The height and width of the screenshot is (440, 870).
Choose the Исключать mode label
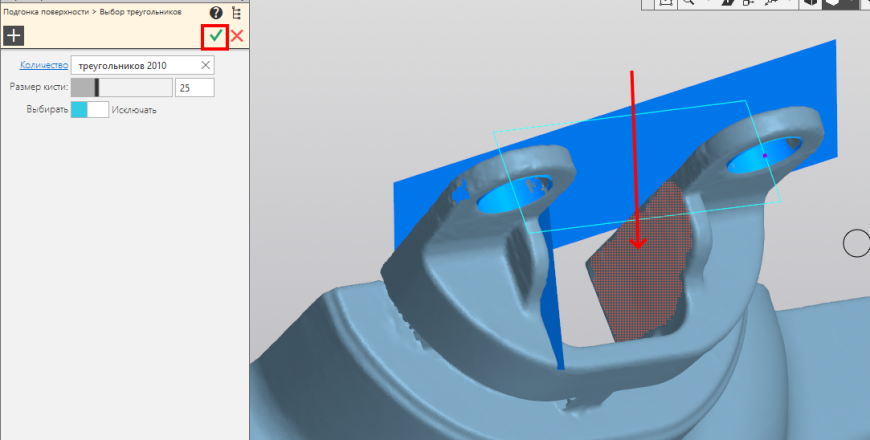click(134, 110)
